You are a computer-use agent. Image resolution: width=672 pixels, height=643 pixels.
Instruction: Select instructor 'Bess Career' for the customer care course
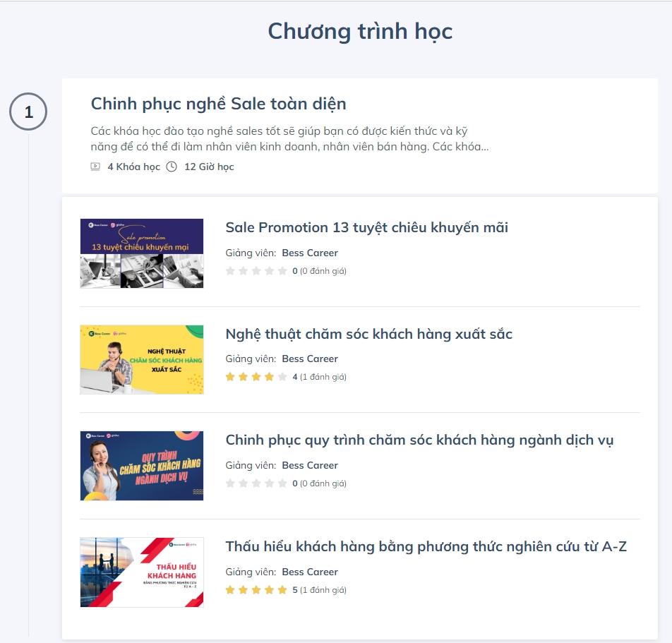[310, 359]
